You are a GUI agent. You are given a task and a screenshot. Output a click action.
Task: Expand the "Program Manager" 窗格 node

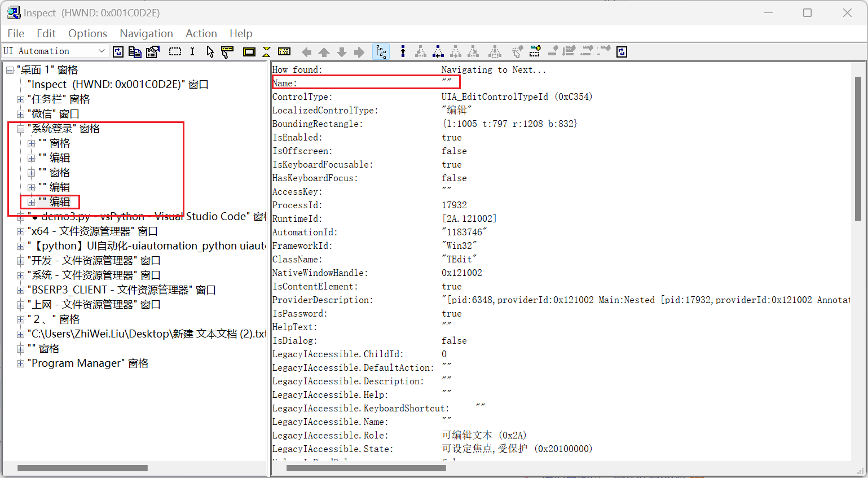[20, 363]
